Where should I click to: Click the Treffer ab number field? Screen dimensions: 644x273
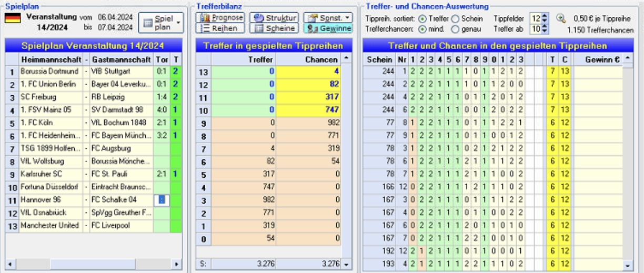[535, 29]
